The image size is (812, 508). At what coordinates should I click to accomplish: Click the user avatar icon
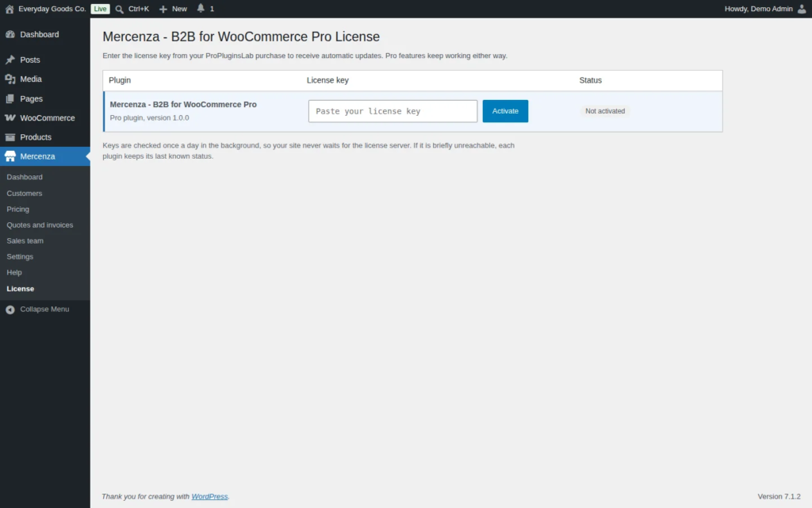(x=802, y=9)
